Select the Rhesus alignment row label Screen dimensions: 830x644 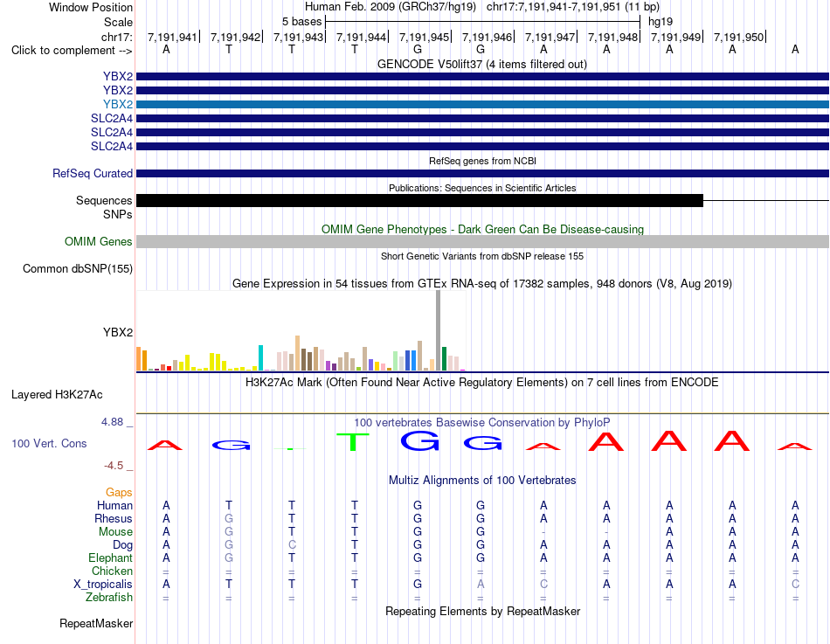pyautogui.click(x=114, y=518)
